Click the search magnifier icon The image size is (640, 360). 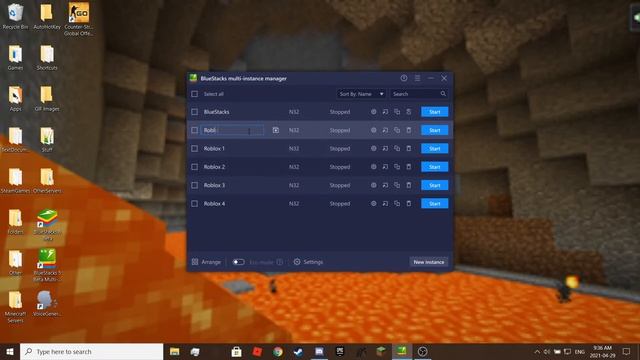click(x=443, y=94)
